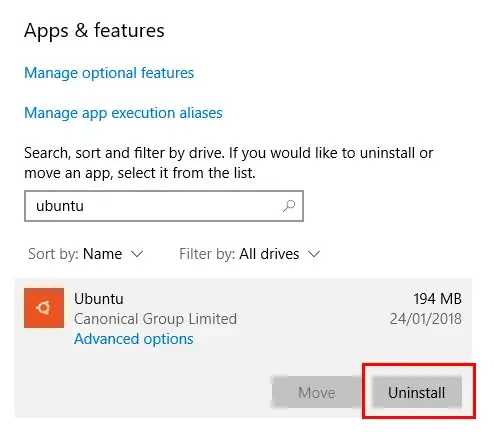
Task: Click Canonical Group Limited publisher text
Action: [x=155, y=319]
